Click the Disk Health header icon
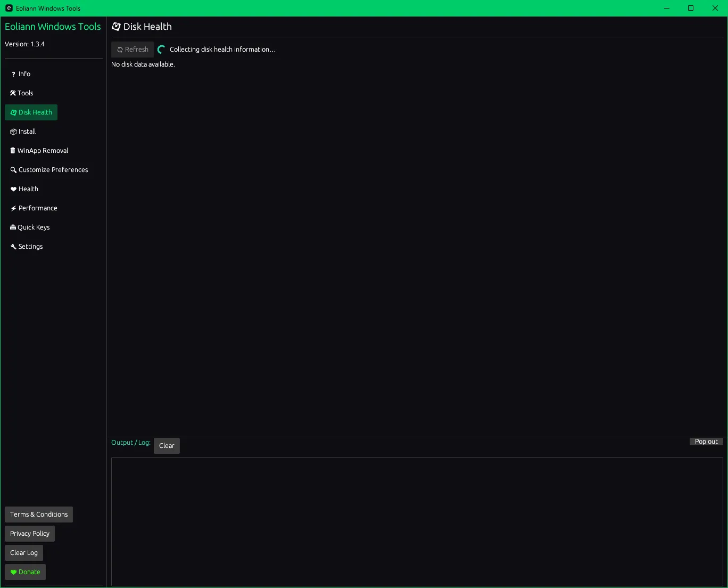 point(116,27)
